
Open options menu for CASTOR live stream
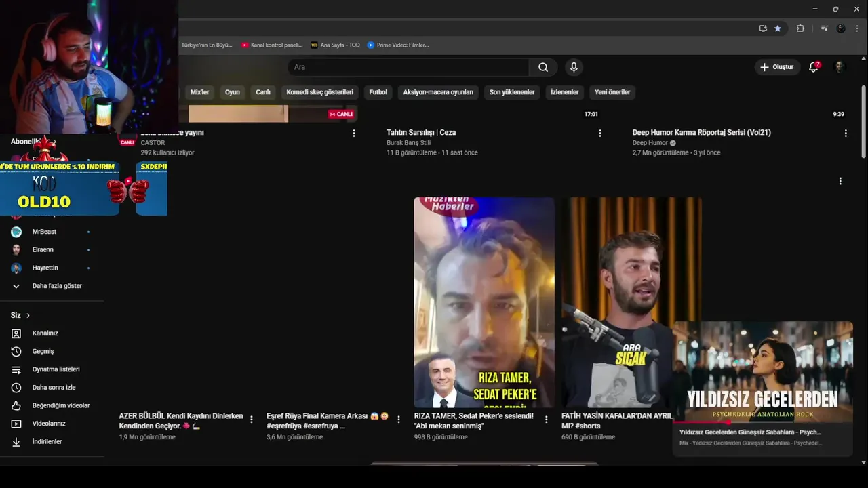(x=353, y=134)
